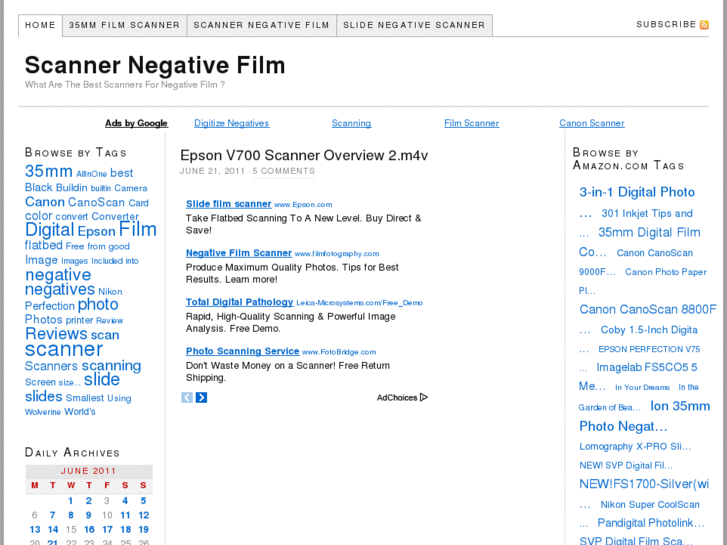
Task: Click the Ads by Google label
Action: 136,123
